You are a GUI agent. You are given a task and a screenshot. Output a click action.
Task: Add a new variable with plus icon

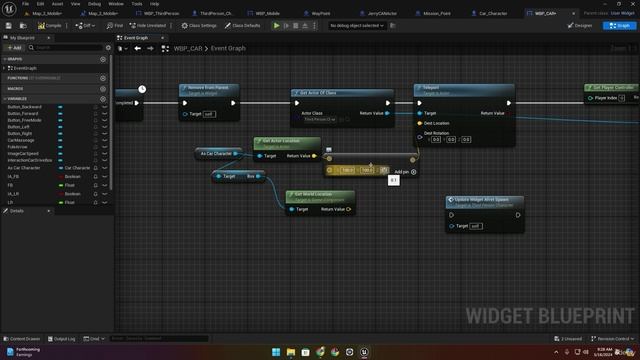[103, 99]
